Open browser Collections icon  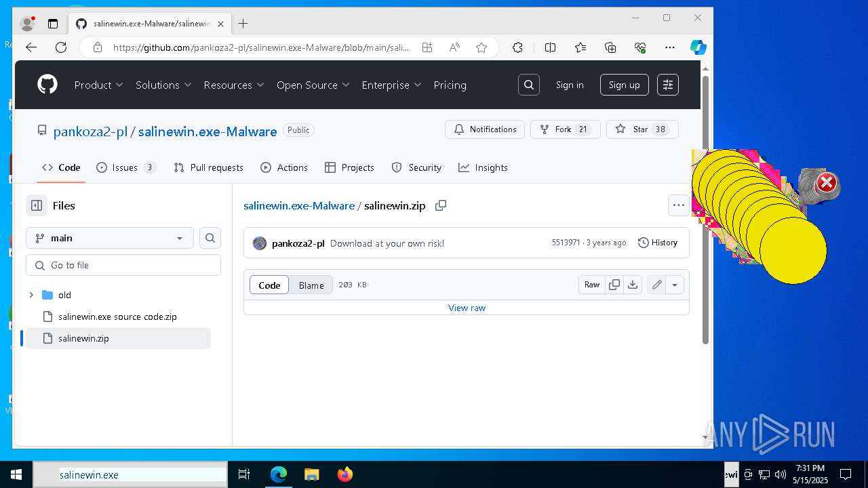point(610,47)
